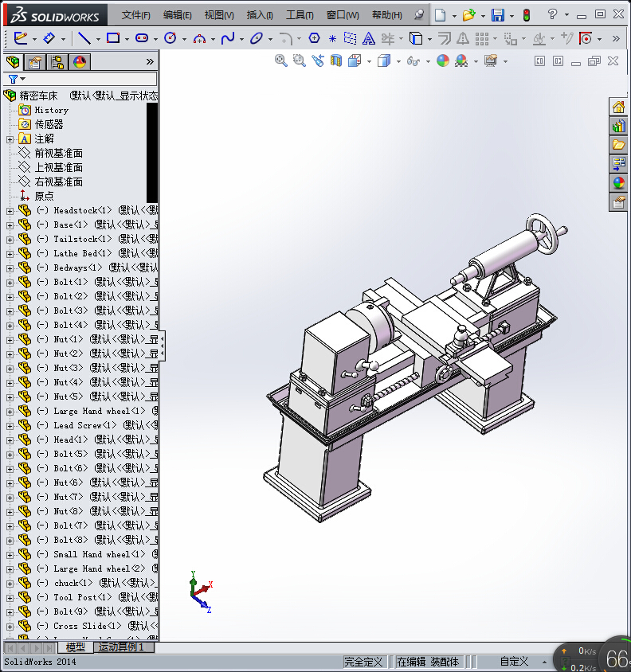Open the 文件(F) menu

(135, 15)
